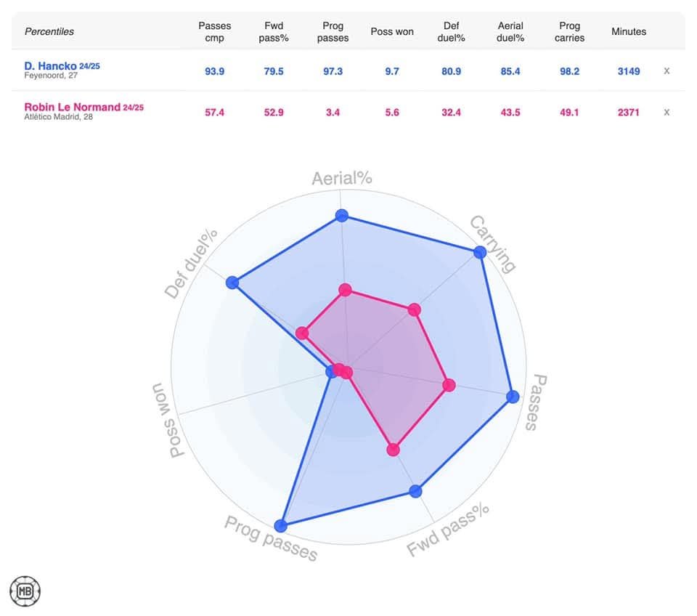Screen dimensions: 697x616
Task: Select blue Prog passes point on radar
Action: click(281, 525)
